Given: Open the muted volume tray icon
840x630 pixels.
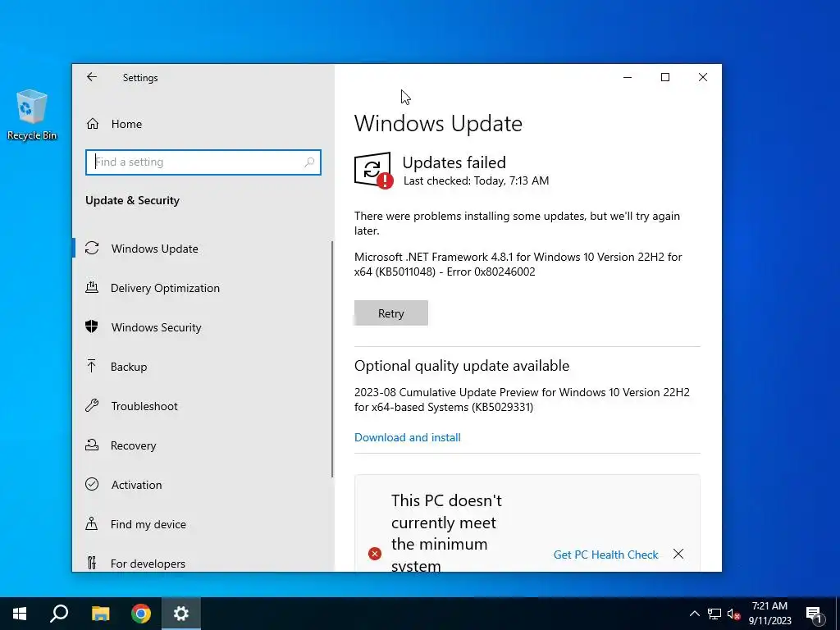Looking at the screenshot, I should coord(734,614).
